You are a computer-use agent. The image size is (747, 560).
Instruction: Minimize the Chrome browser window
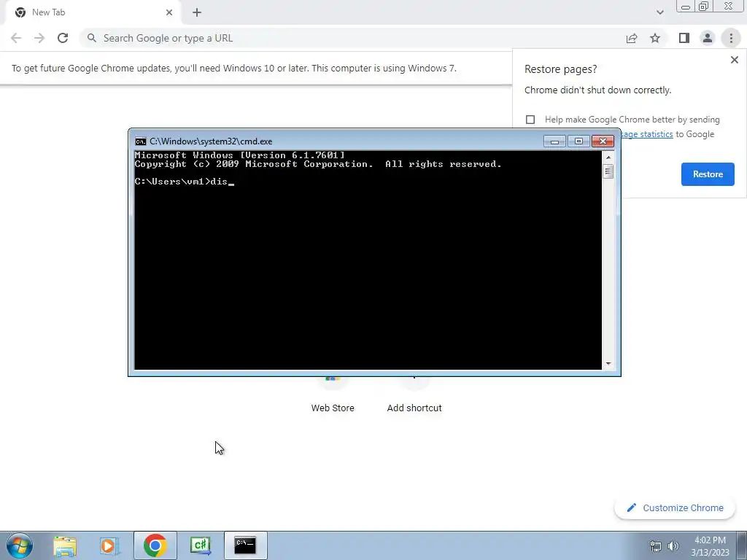click(686, 7)
